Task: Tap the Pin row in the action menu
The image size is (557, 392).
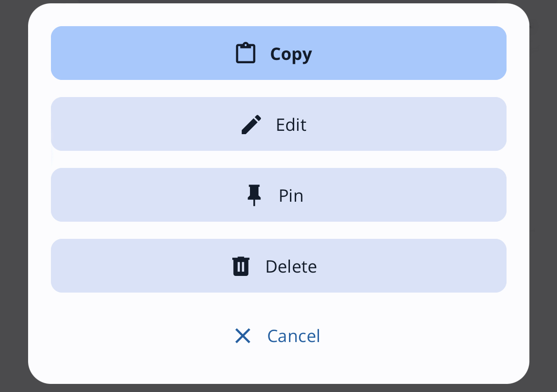Action: click(x=278, y=195)
